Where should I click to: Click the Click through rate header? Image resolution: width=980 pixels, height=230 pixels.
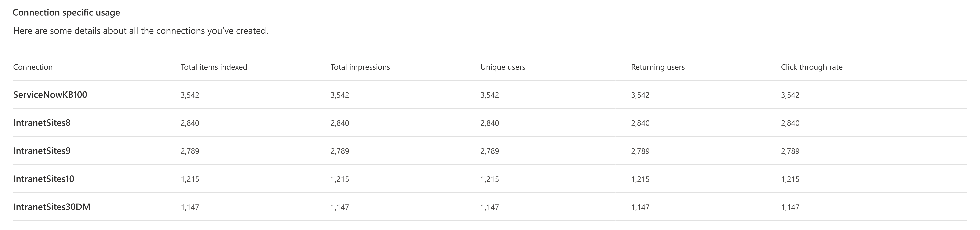coord(812,67)
